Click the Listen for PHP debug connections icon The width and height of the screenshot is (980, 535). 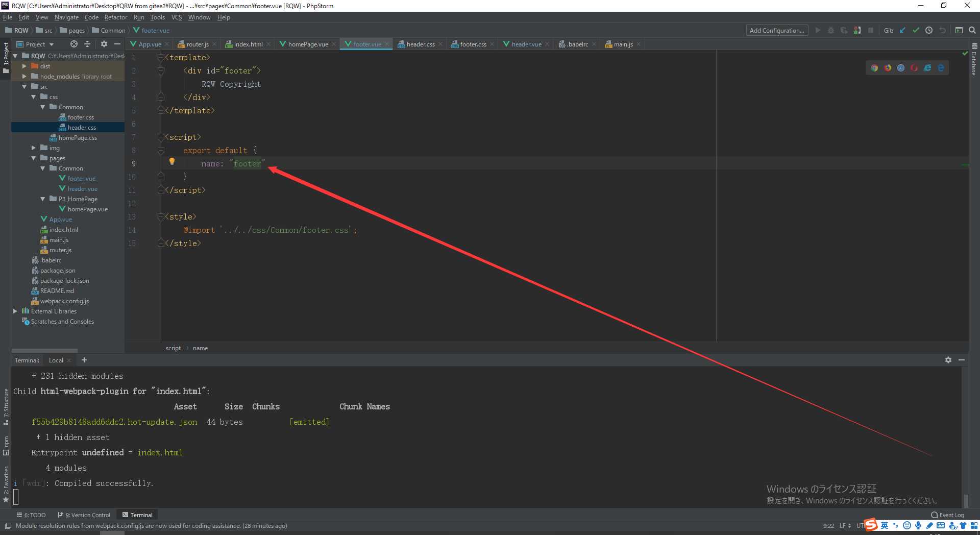point(857,31)
